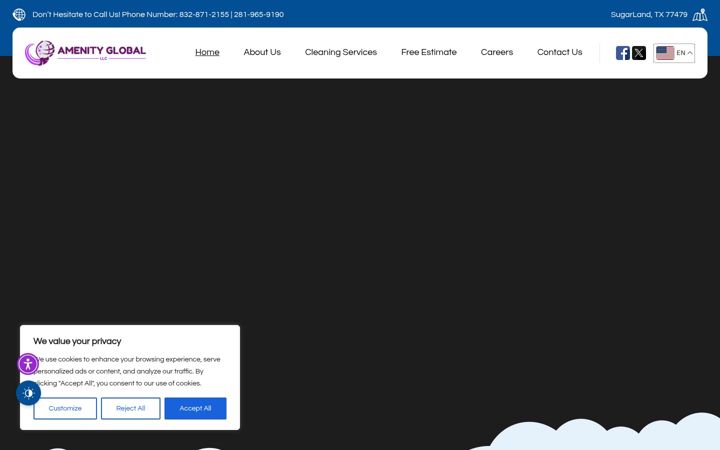Open the X (Twitter) icon

(x=639, y=53)
